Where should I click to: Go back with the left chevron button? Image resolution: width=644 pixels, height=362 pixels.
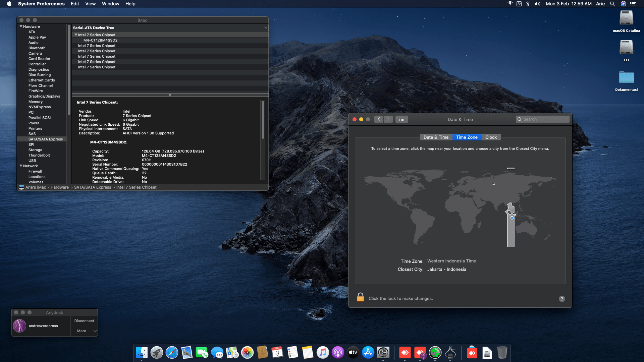point(379,119)
